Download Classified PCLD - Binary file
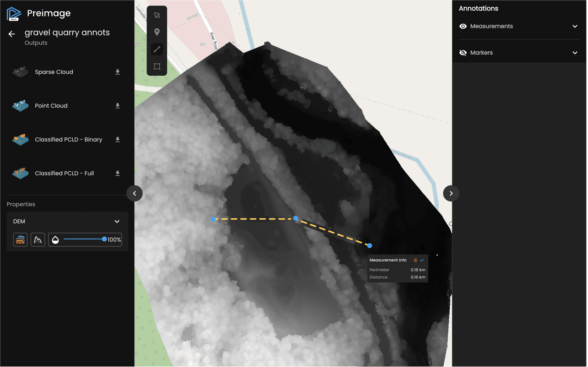Image resolution: width=588 pixels, height=367 pixels. (x=118, y=140)
